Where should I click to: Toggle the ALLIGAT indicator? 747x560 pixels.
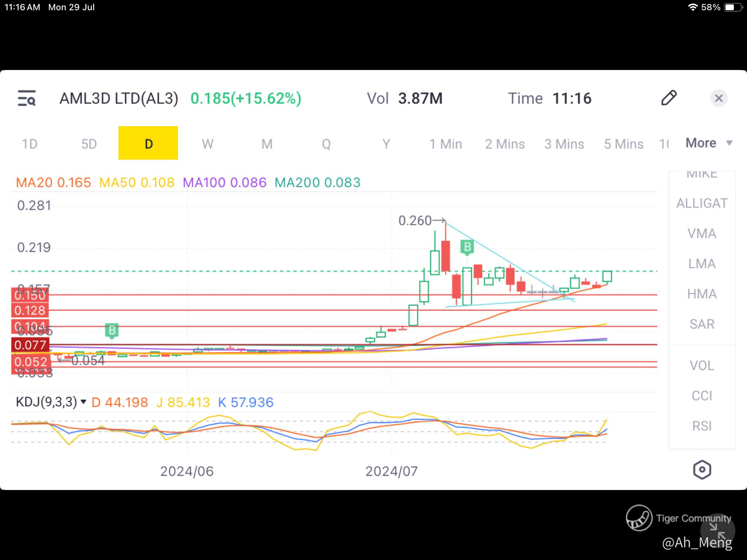(702, 203)
